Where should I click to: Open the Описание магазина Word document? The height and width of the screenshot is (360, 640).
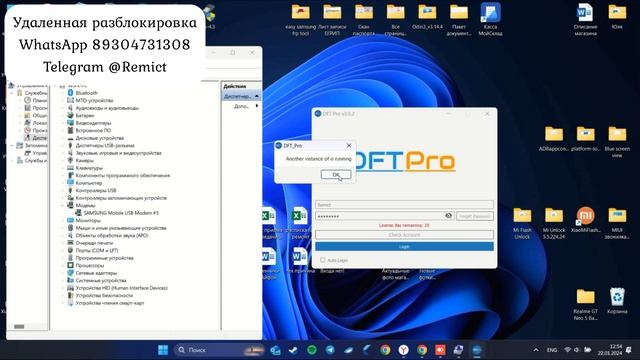(585, 19)
